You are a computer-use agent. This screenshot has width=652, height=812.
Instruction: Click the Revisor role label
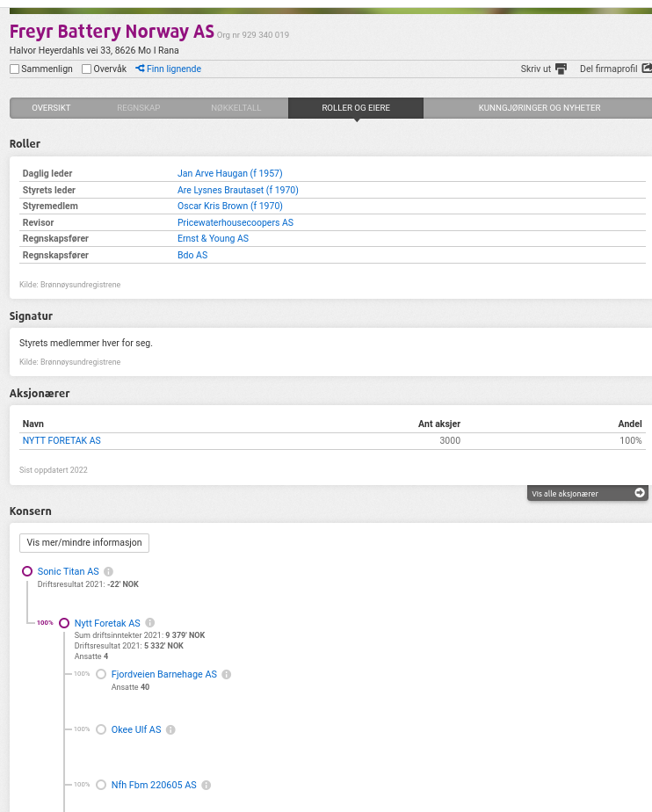[x=38, y=222]
